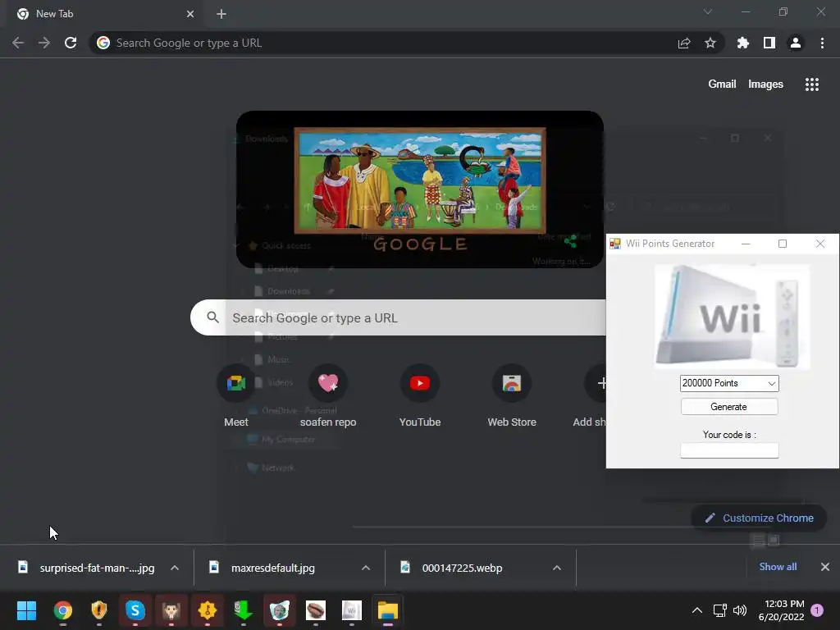840x630 pixels.
Task: Open the Meet shortcut
Action: point(236,395)
